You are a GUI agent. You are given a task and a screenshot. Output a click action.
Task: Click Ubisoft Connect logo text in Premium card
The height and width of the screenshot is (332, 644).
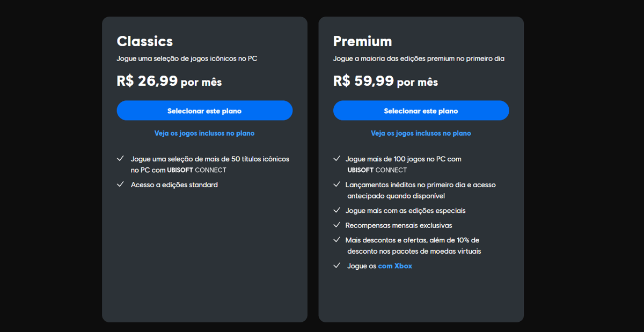point(377,170)
